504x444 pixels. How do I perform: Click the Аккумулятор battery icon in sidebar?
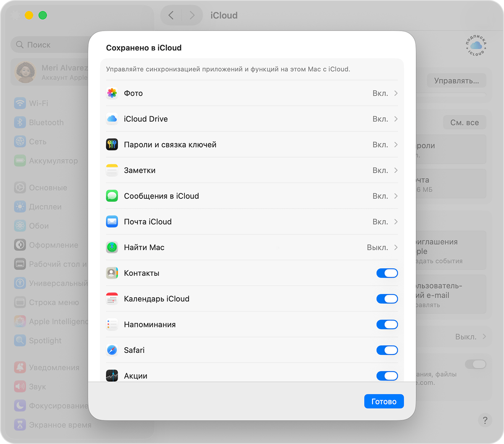pyautogui.click(x=20, y=161)
